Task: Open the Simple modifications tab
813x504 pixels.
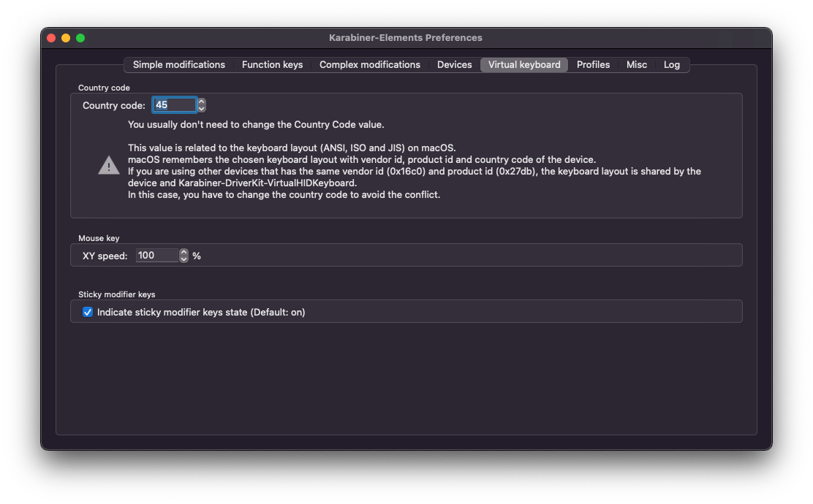Action: tap(179, 65)
